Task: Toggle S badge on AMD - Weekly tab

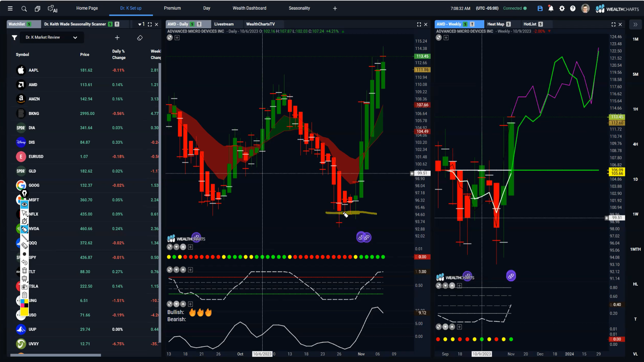Action: pyautogui.click(x=465, y=24)
